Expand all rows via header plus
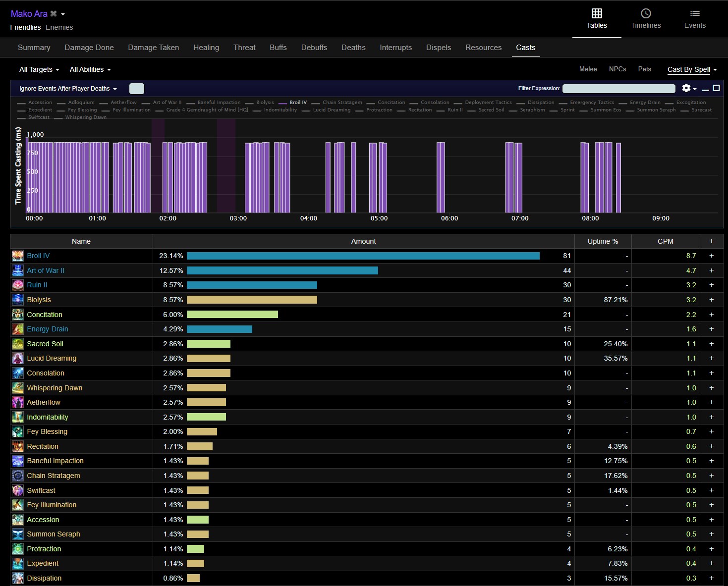This screenshot has width=728, height=586. [x=712, y=241]
